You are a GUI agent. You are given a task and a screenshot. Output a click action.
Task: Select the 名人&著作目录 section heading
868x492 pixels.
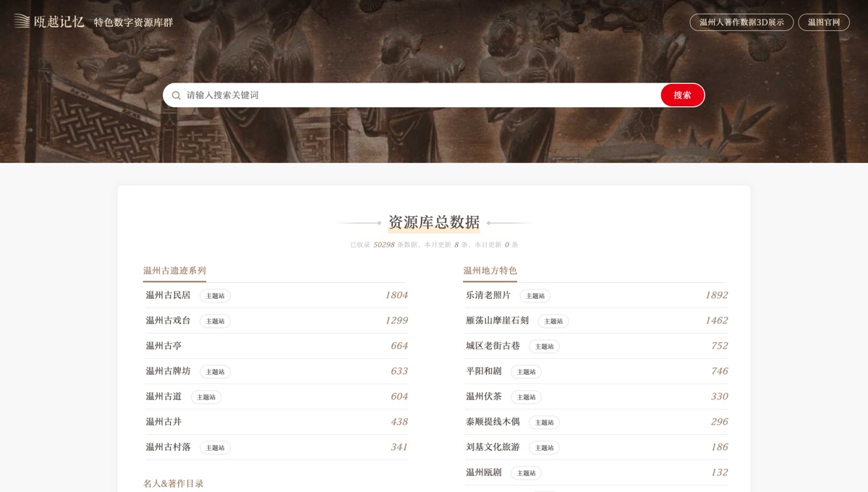point(174,483)
